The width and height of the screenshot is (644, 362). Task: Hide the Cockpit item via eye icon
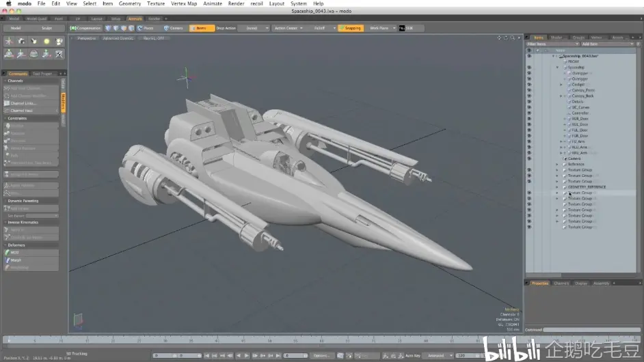click(x=529, y=84)
